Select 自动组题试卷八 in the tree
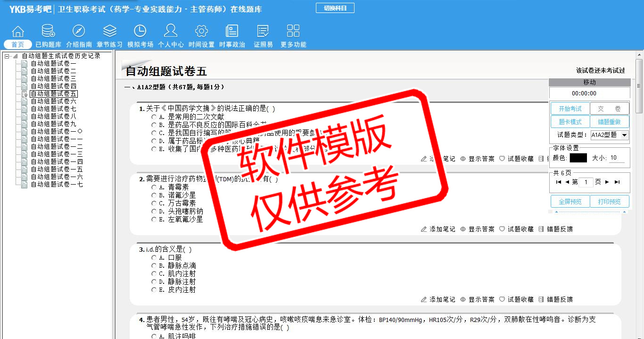Viewport: 644px width, 339px height. click(x=53, y=117)
